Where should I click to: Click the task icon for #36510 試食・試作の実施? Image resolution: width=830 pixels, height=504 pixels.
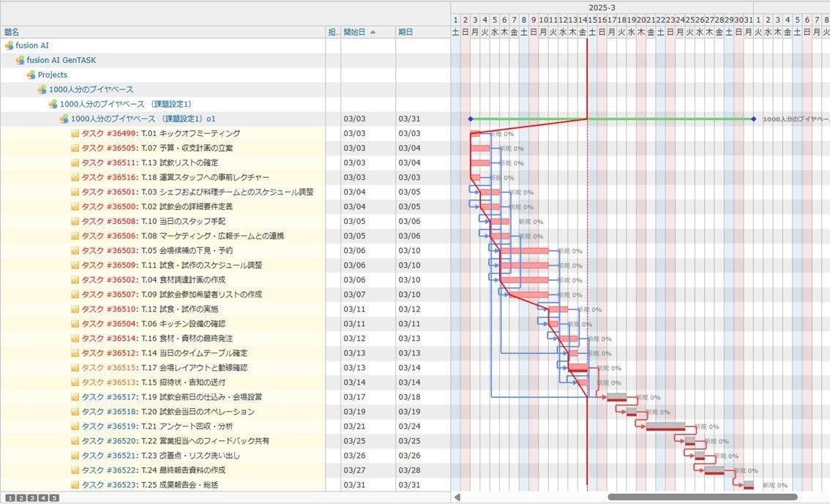pos(75,309)
